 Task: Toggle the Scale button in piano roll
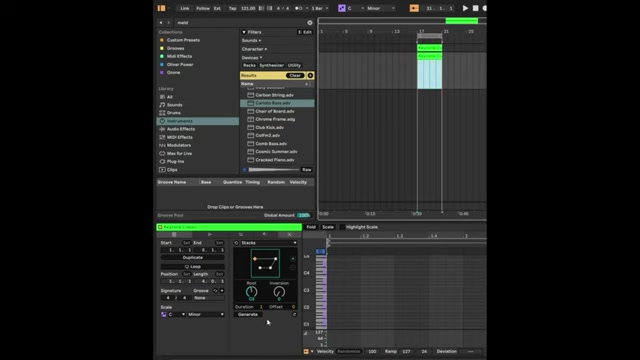point(328,227)
